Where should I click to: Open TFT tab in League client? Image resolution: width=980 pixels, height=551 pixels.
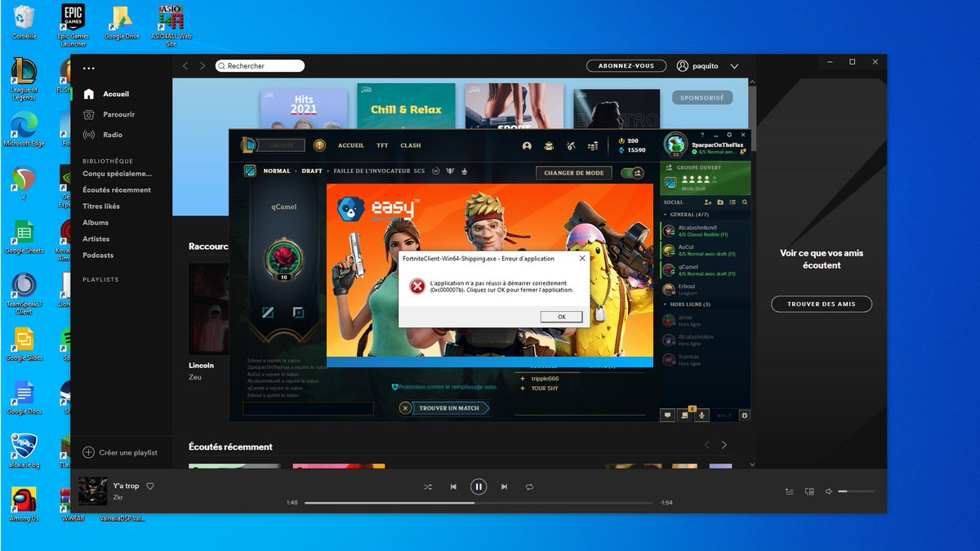coord(382,145)
